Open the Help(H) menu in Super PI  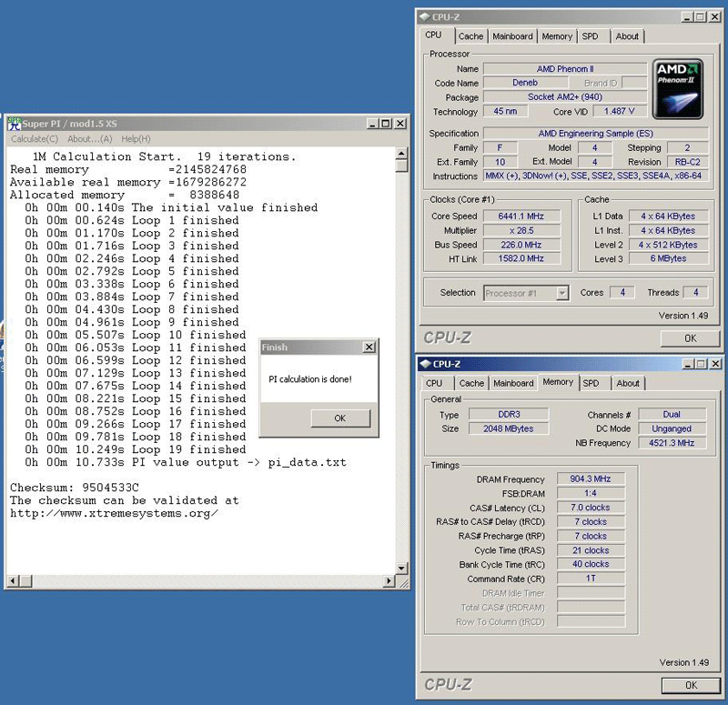click(x=136, y=139)
